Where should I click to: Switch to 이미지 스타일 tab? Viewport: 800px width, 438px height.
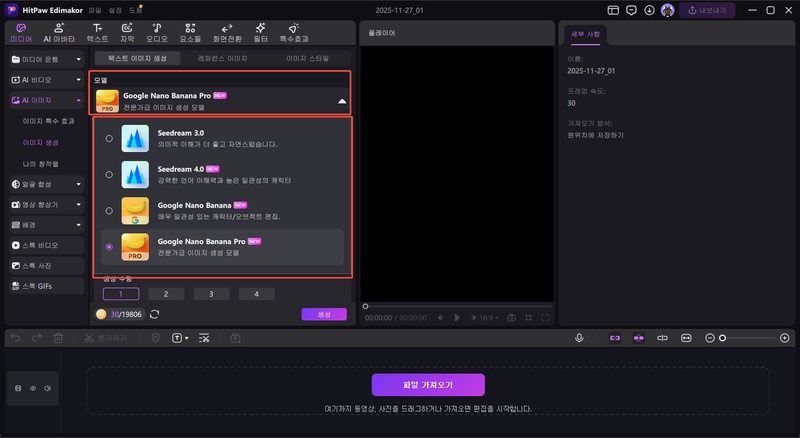[307, 58]
